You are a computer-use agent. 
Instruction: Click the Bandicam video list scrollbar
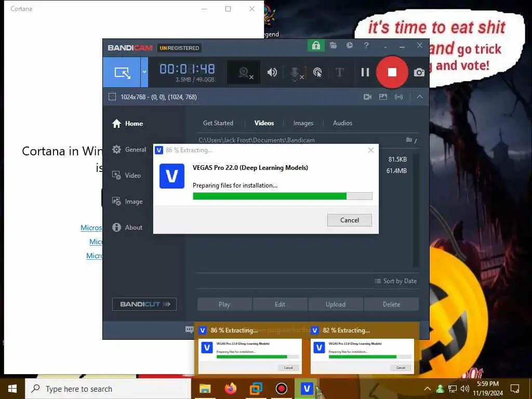[x=416, y=210]
